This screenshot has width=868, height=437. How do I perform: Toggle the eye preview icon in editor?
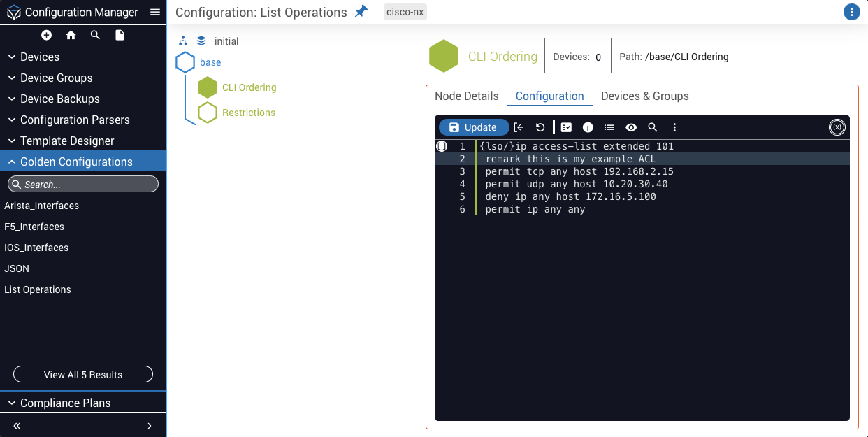coord(631,127)
